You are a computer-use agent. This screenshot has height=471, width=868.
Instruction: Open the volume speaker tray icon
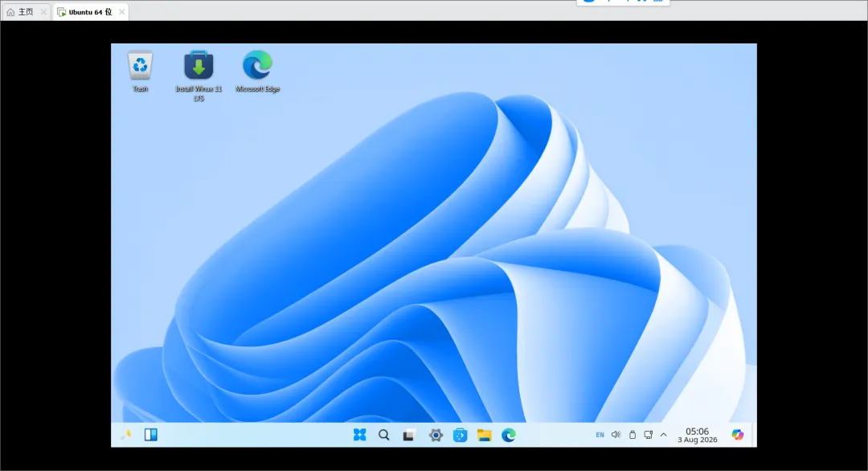(x=616, y=435)
